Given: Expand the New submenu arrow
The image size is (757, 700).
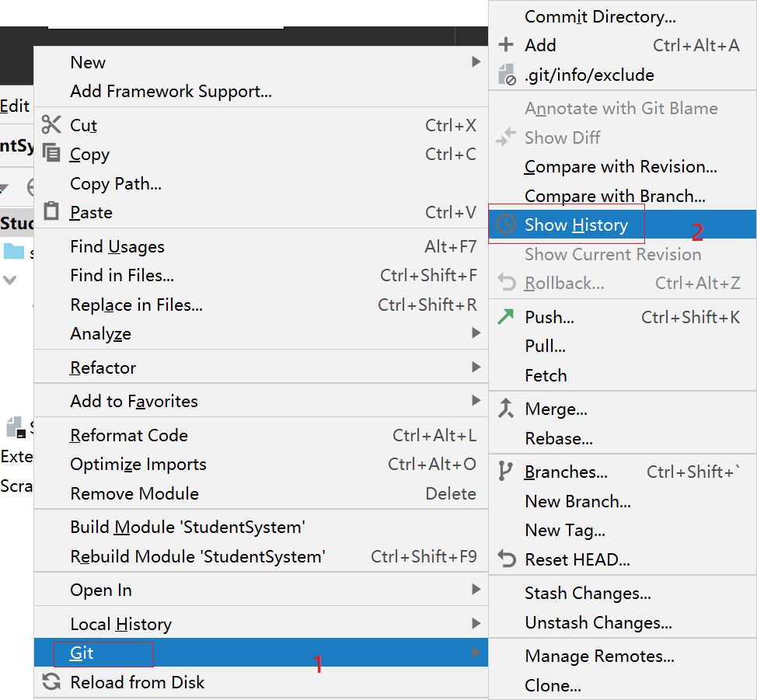Looking at the screenshot, I should 476,62.
